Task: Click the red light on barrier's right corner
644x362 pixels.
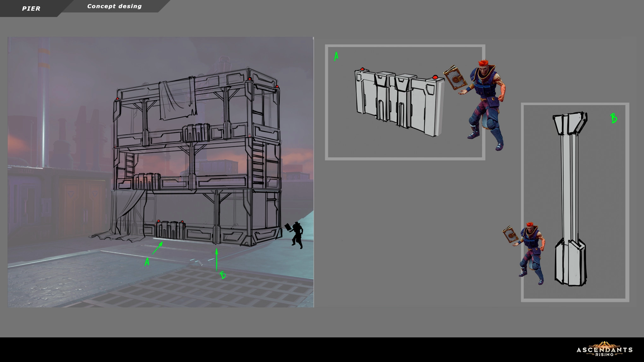Action: 435,77
